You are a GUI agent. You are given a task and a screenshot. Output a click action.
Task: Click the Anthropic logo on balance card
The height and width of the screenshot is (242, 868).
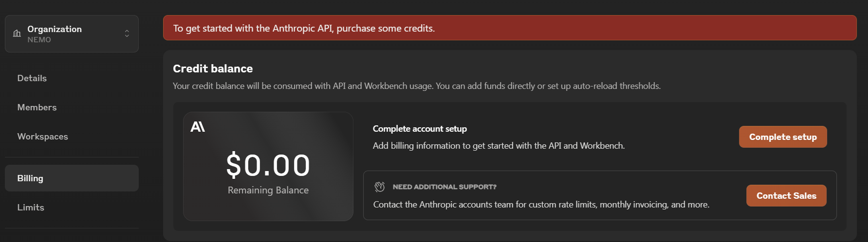tap(198, 127)
